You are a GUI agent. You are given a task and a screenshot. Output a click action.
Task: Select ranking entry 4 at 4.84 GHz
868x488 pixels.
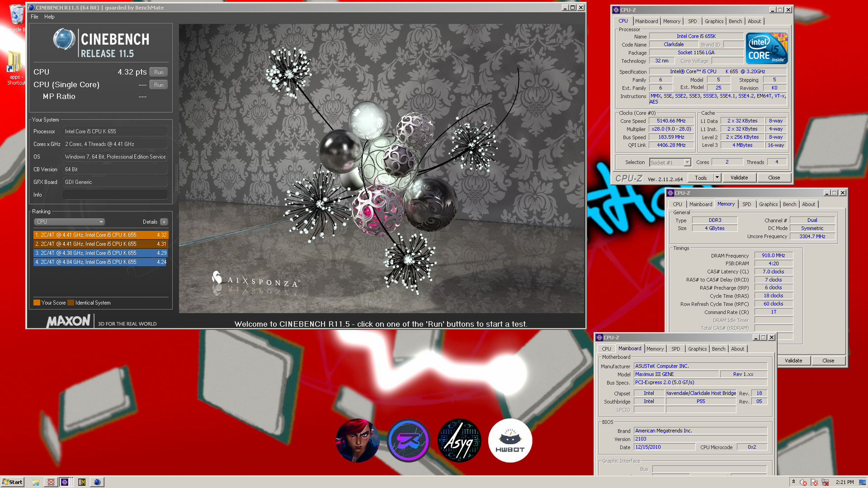point(100,262)
